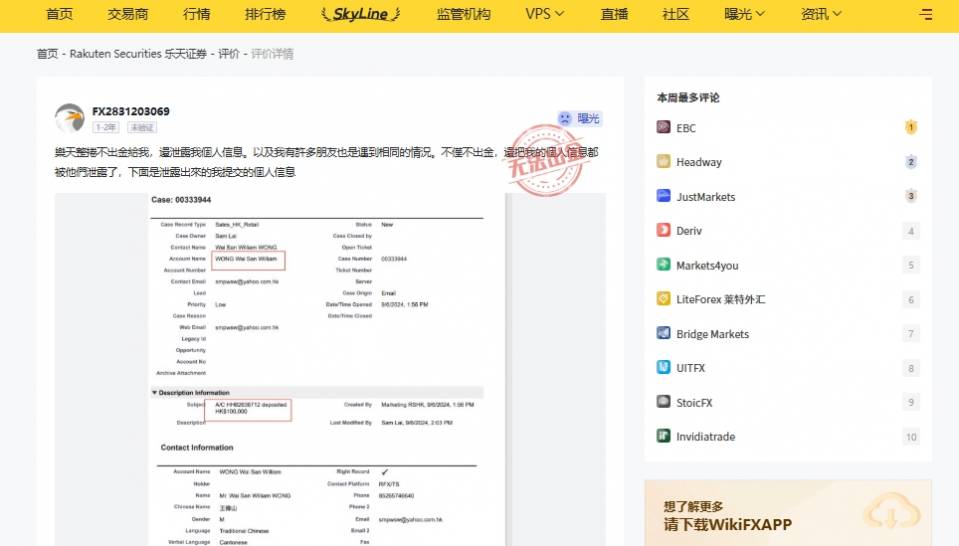This screenshot has width=959, height=546.
Task: Click the rank 1 medal badge
Action: (911, 127)
